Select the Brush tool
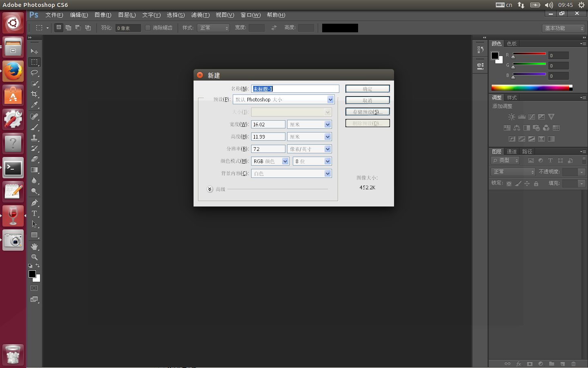Image resolution: width=588 pixels, height=368 pixels. point(34,127)
